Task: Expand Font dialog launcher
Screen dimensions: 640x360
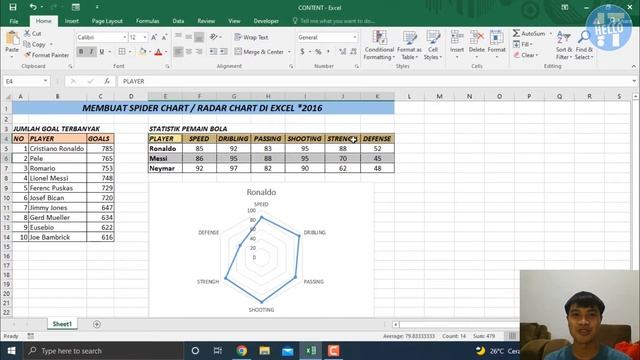Action: [x=167, y=66]
